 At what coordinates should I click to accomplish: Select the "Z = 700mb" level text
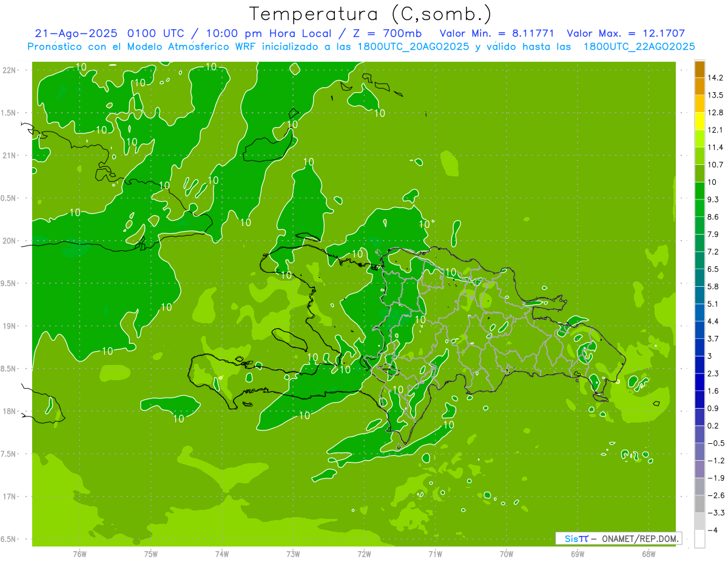388,33
